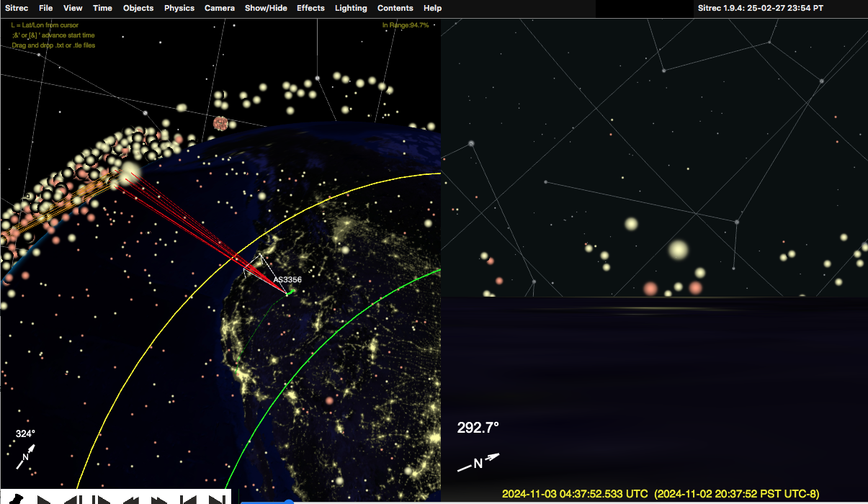Viewport: 868px width, 504px height.
Task: Click the 'L = Lat/Lon from cursor' hint
Action: pos(45,25)
